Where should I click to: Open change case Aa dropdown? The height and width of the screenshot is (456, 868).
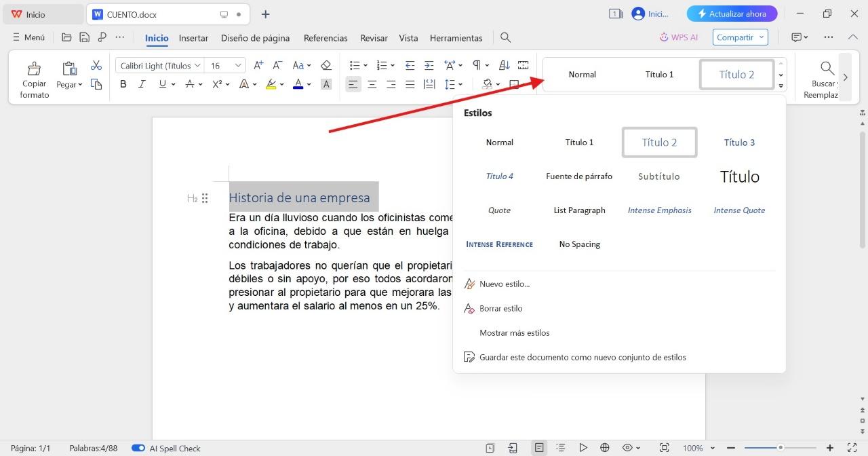(x=302, y=65)
